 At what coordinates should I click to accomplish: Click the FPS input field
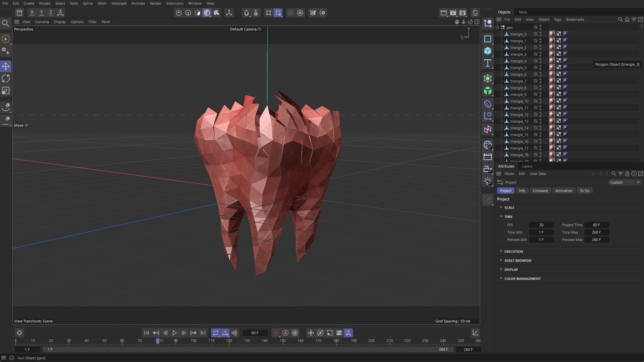(x=541, y=225)
